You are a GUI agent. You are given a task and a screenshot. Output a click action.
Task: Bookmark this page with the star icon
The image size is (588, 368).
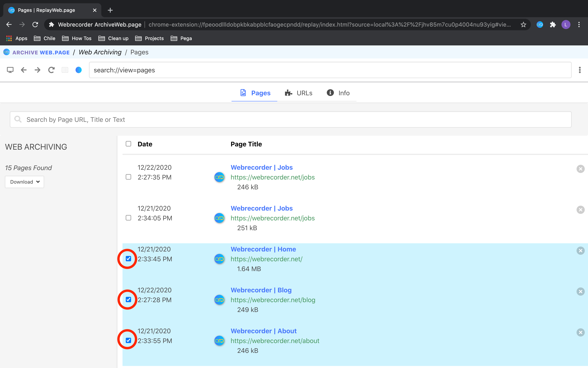pos(523,25)
